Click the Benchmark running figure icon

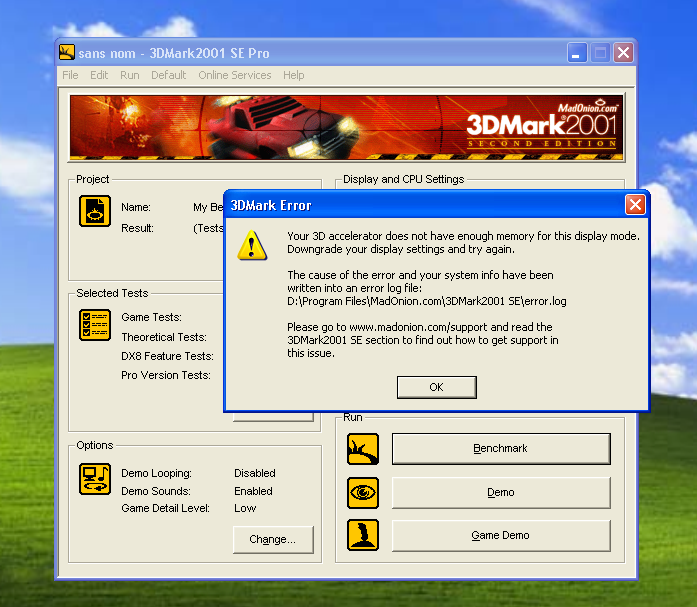coord(363,449)
